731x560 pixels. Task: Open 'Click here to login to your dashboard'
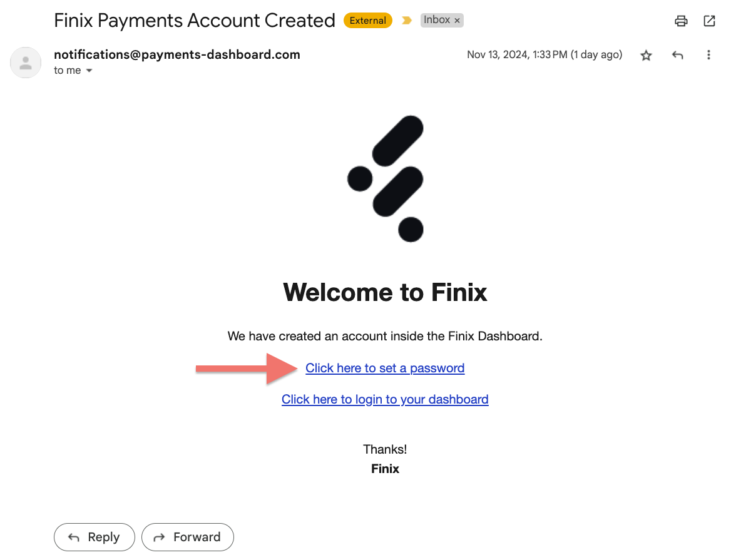tap(385, 399)
